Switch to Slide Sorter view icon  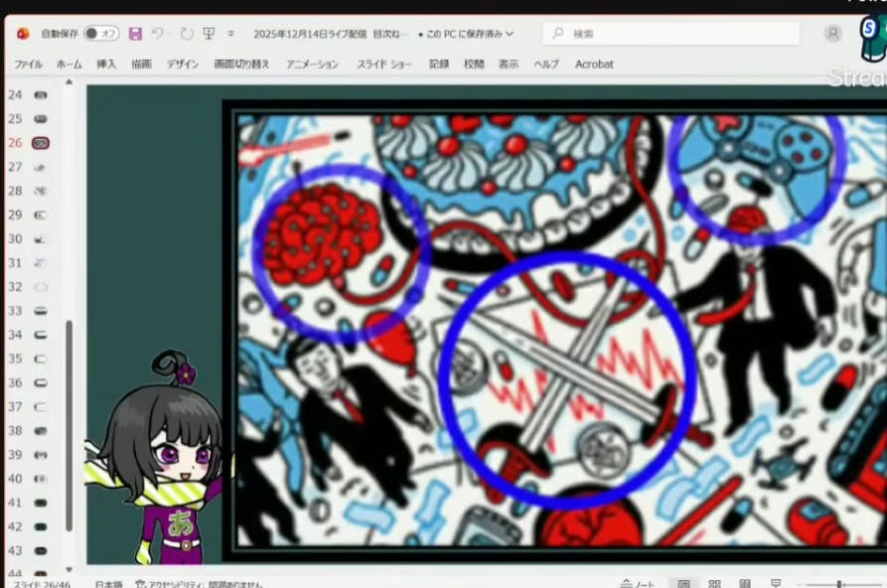coord(714,583)
